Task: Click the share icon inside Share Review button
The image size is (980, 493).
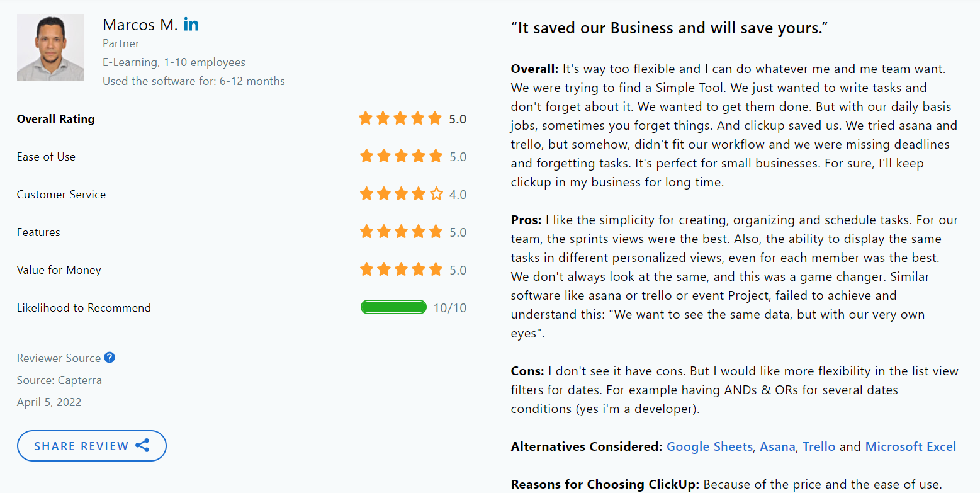Action: (142, 445)
